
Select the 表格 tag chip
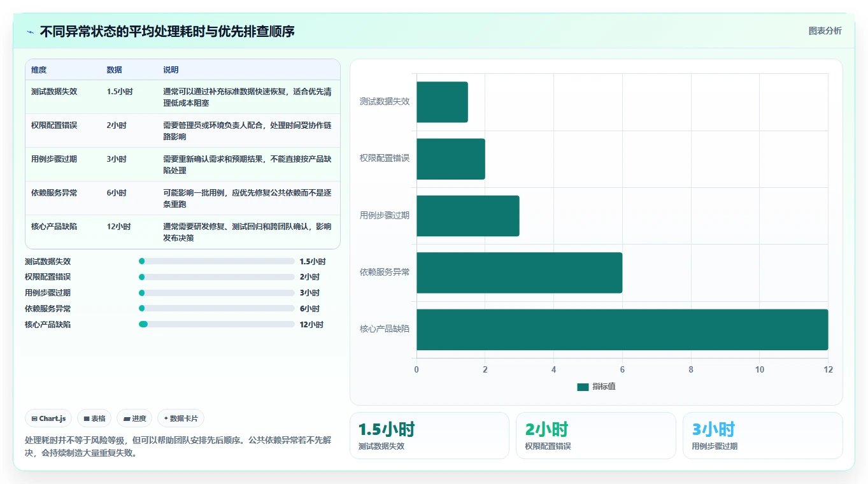coord(94,418)
